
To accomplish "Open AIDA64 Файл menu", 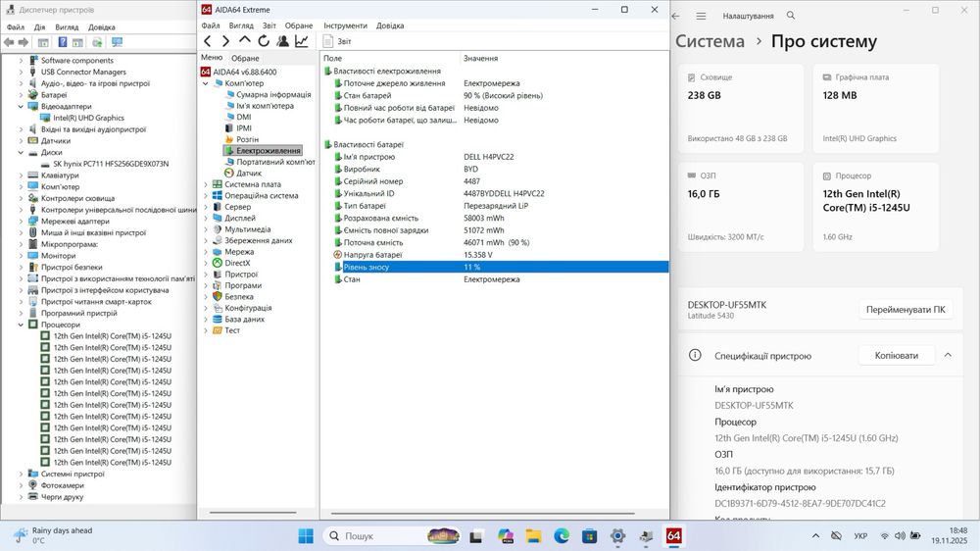I will click(211, 25).
